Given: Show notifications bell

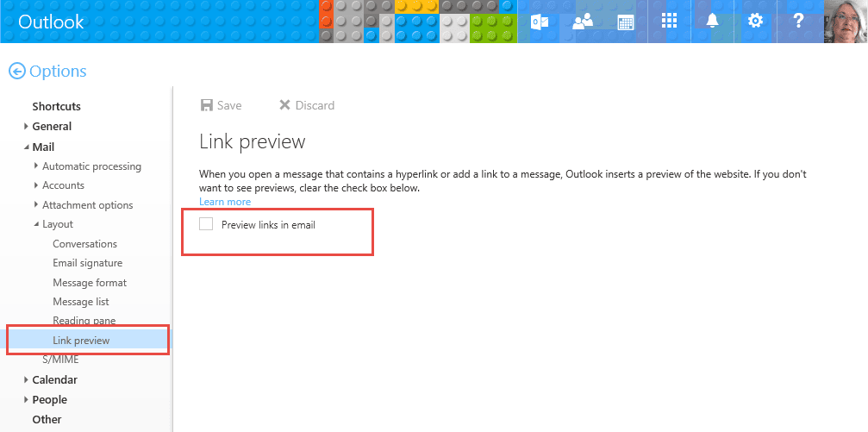Looking at the screenshot, I should pyautogui.click(x=712, y=21).
